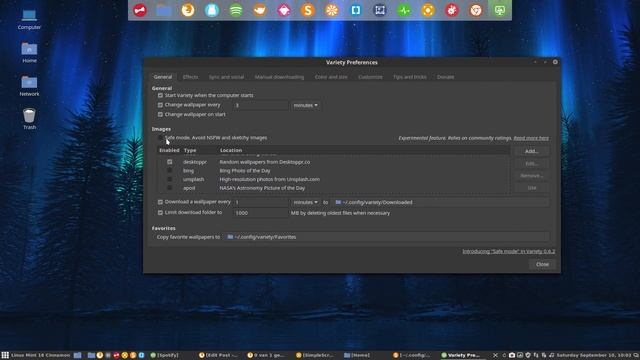The width and height of the screenshot is (640, 360).
Task: Launch the orange pinwheel app in dock
Action: (332, 10)
